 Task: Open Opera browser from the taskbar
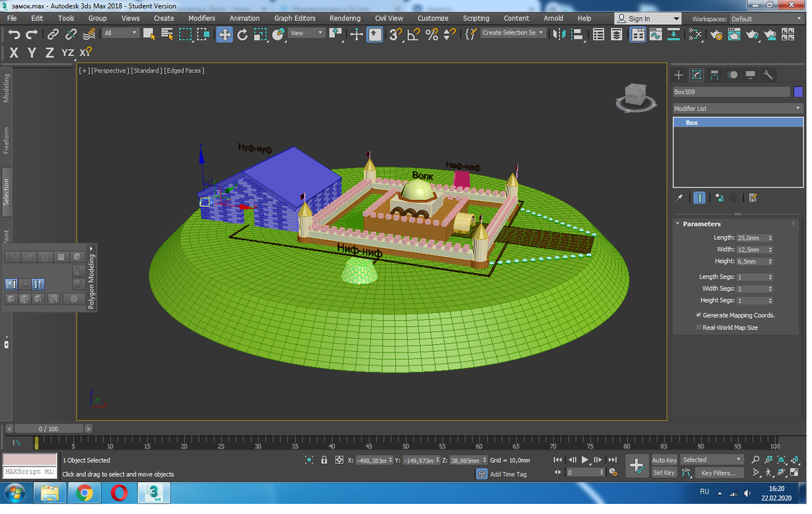click(x=119, y=493)
